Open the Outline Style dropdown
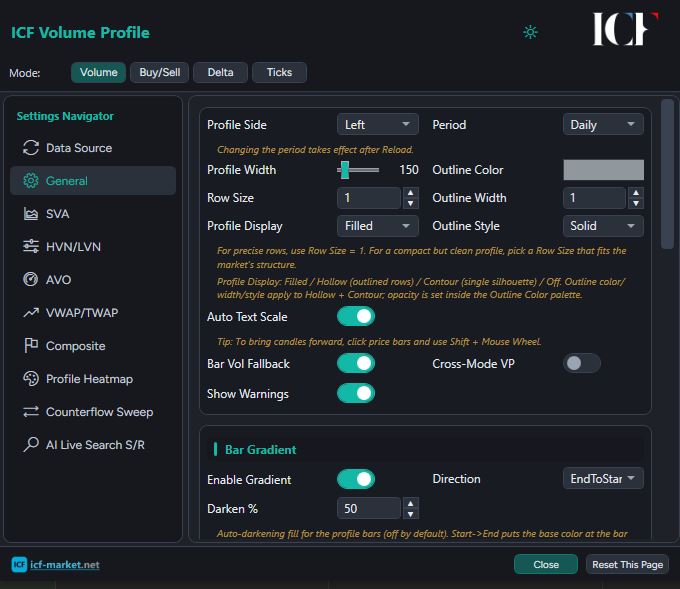The image size is (680, 589). click(603, 226)
